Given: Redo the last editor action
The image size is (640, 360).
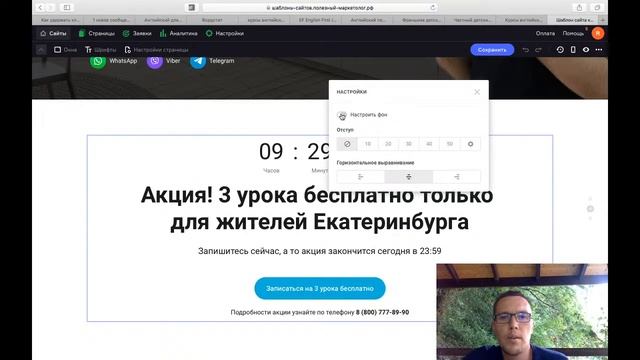Looking at the screenshot, I should pos(538,50).
